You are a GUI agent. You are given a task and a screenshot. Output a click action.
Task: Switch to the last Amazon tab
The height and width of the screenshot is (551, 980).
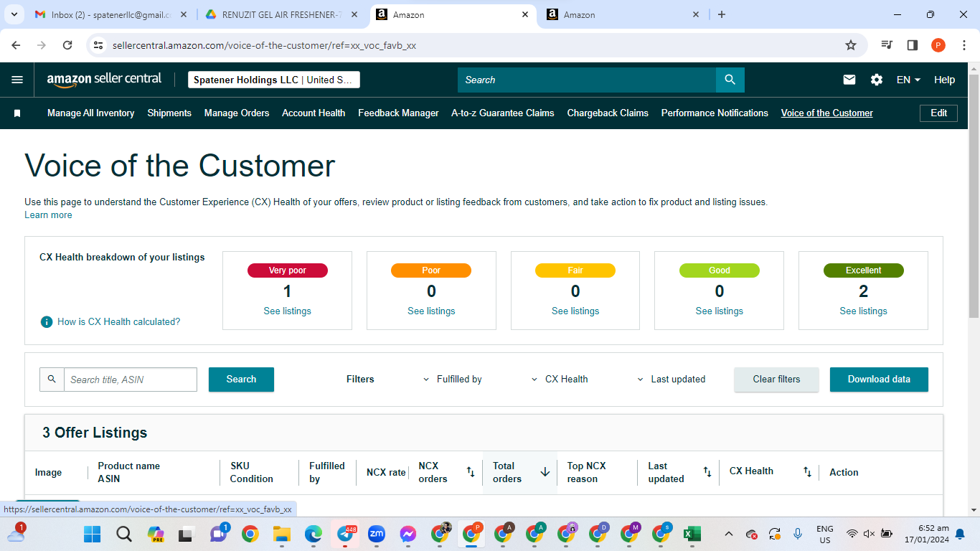623,14
